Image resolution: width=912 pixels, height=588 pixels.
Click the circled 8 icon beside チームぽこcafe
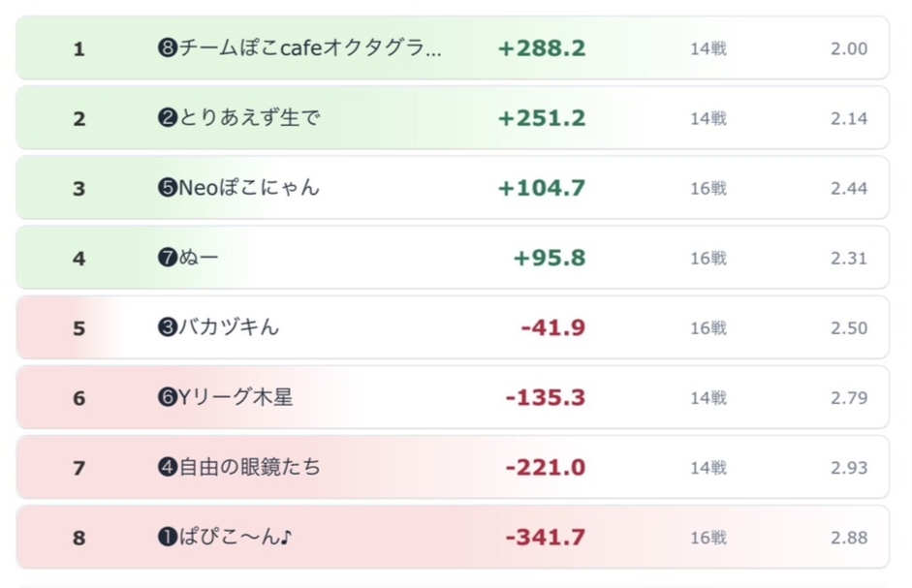click(x=166, y=48)
